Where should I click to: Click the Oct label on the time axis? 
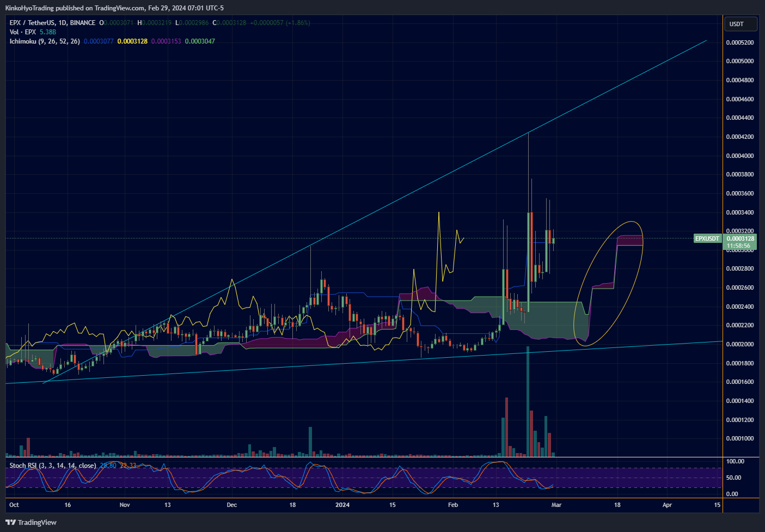click(14, 505)
